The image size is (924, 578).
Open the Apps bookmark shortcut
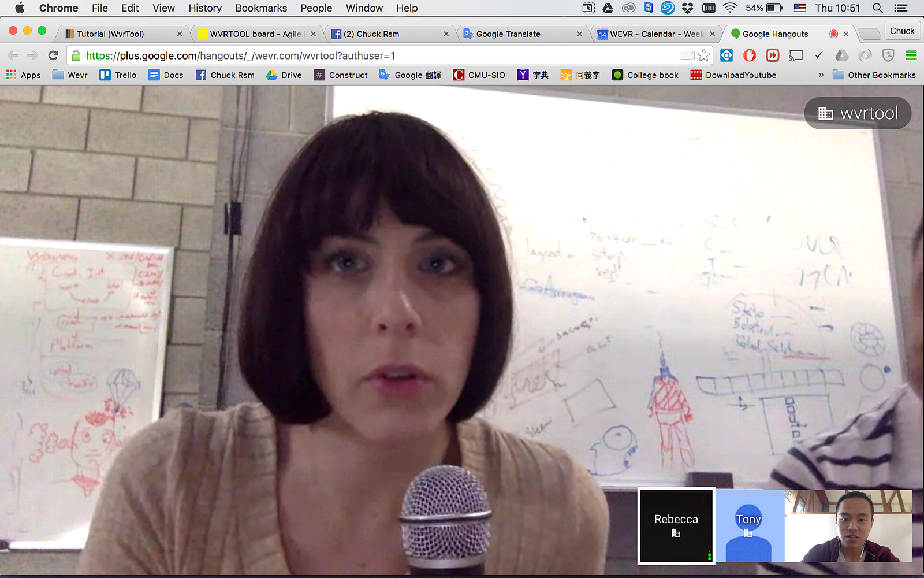[x=24, y=75]
